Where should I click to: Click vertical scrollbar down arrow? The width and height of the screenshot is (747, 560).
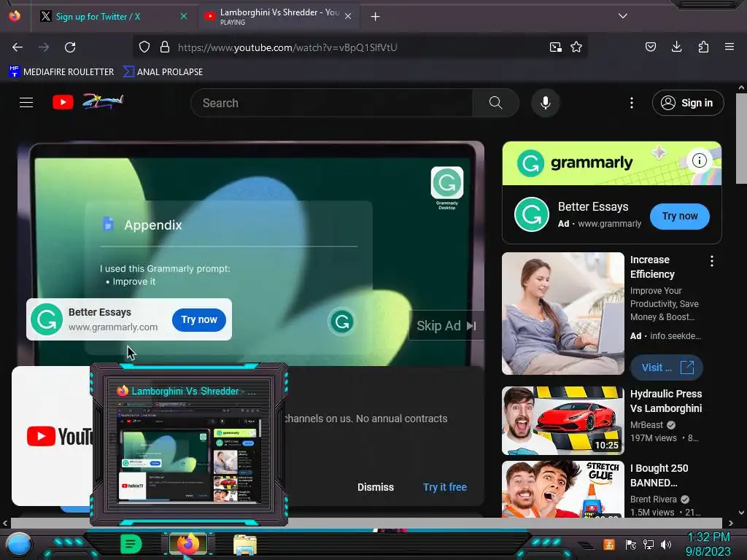point(741,513)
